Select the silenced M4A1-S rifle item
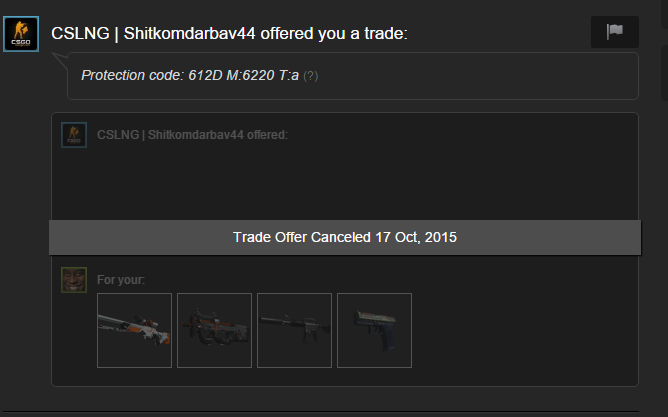Viewport: 668px width, 417px height. (294, 330)
